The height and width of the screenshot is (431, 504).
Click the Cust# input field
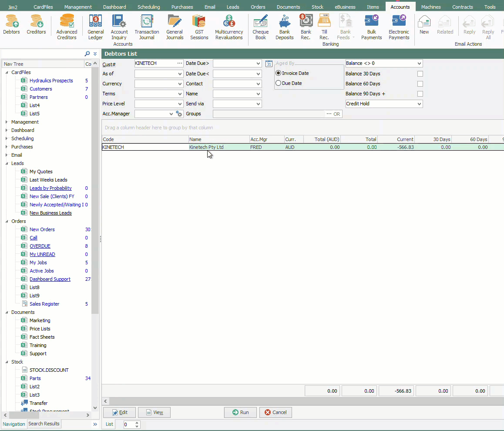[x=155, y=64]
